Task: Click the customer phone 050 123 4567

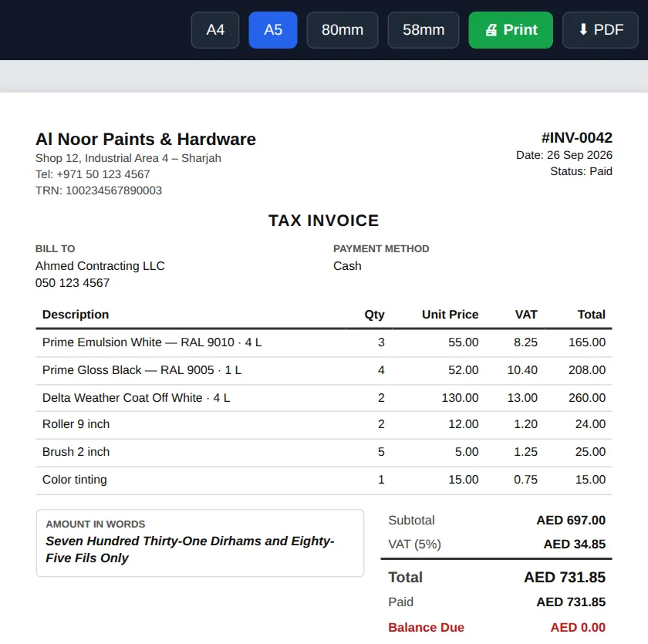Action: click(x=73, y=283)
